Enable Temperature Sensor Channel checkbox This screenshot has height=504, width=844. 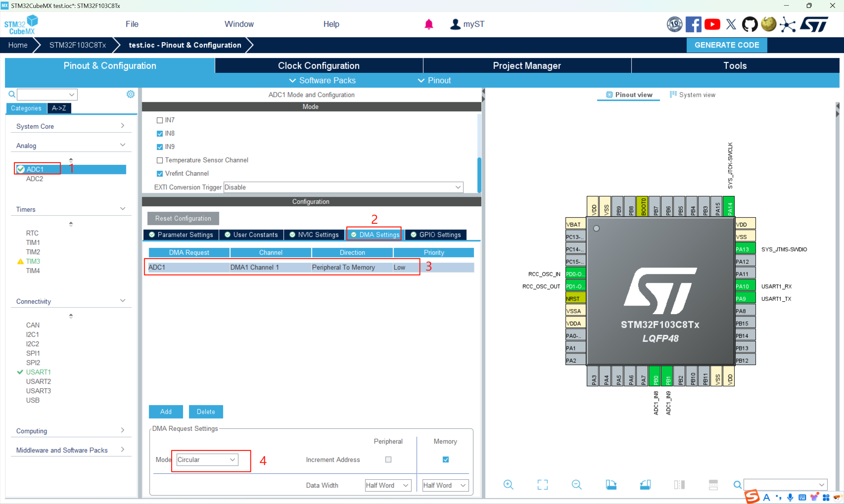(160, 160)
